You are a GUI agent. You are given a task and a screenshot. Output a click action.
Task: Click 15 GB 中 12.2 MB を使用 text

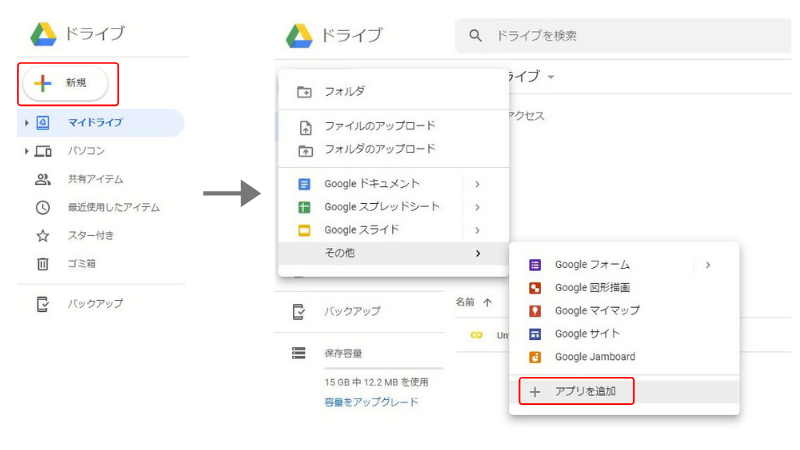(376, 382)
